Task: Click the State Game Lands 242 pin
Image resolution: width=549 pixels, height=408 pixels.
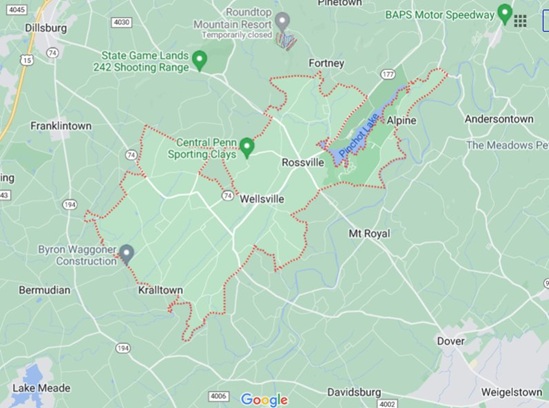Action: (200, 61)
